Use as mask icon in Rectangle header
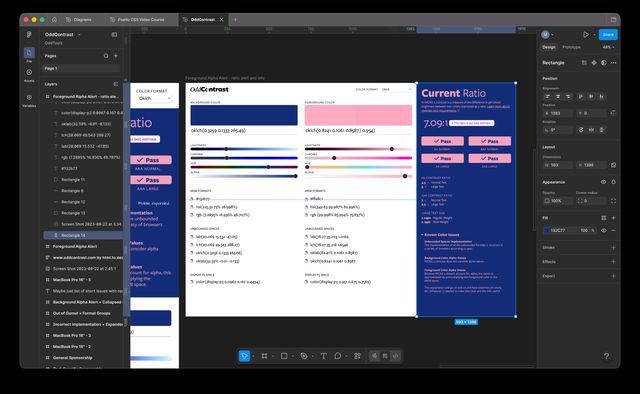Screen dimensions: 640x394 click(604, 62)
